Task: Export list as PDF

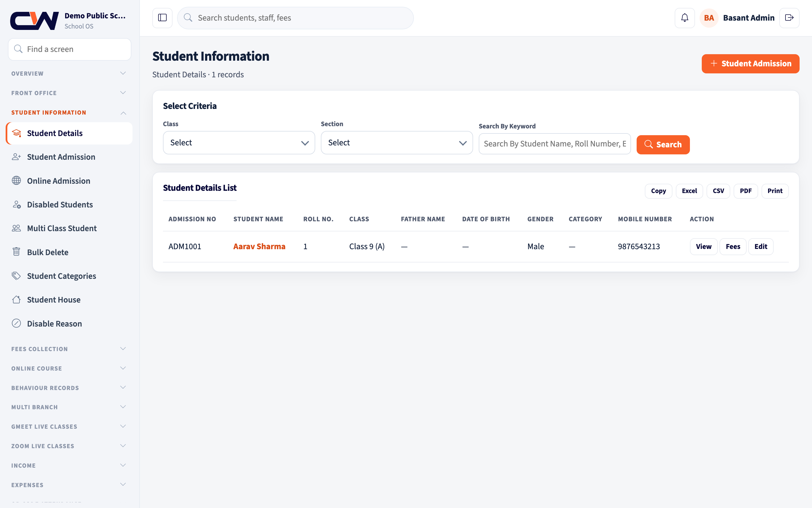Action: (x=745, y=191)
